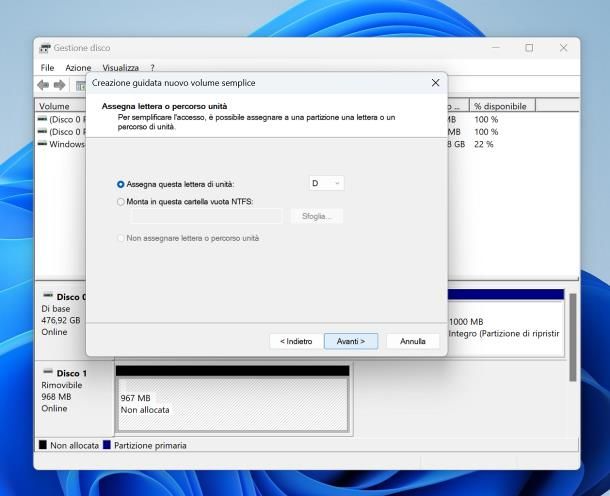
Task: Click the black 'Non allocata' legend swatch
Action: pyautogui.click(x=43, y=445)
